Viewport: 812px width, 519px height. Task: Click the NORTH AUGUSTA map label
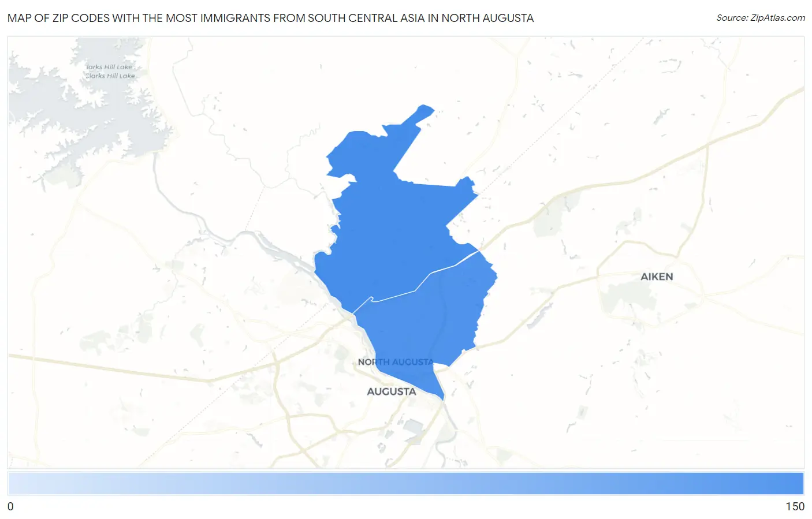pyautogui.click(x=396, y=362)
